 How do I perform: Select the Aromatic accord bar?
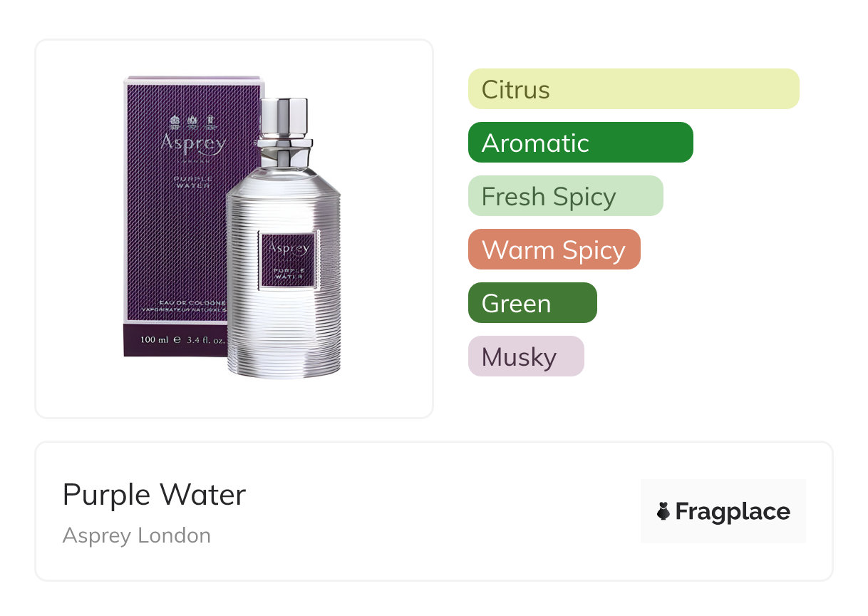coord(581,143)
